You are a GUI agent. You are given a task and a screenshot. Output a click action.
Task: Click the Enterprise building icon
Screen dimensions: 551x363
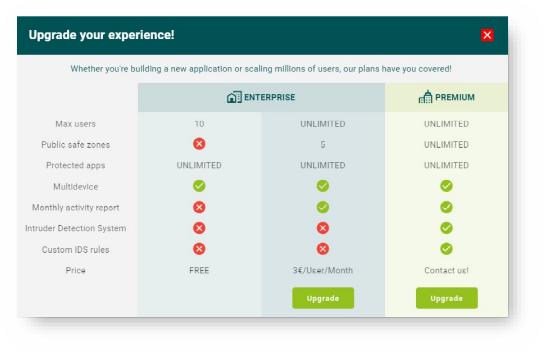(234, 97)
